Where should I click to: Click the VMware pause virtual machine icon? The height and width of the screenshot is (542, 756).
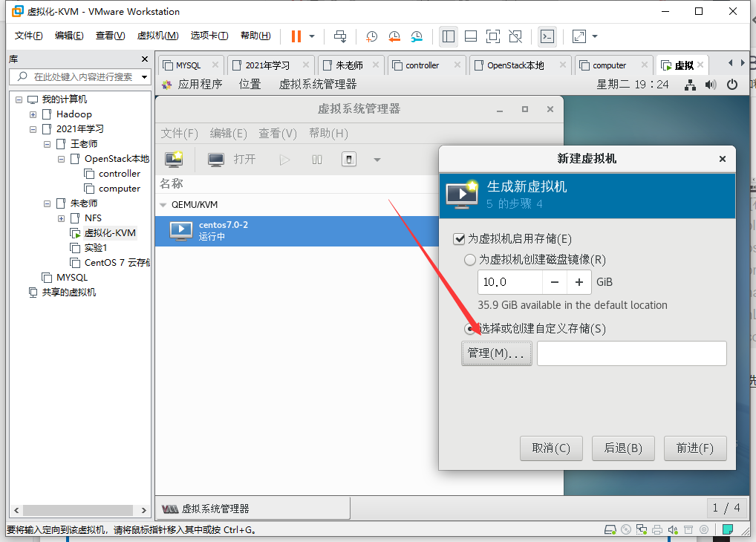coord(296,36)
